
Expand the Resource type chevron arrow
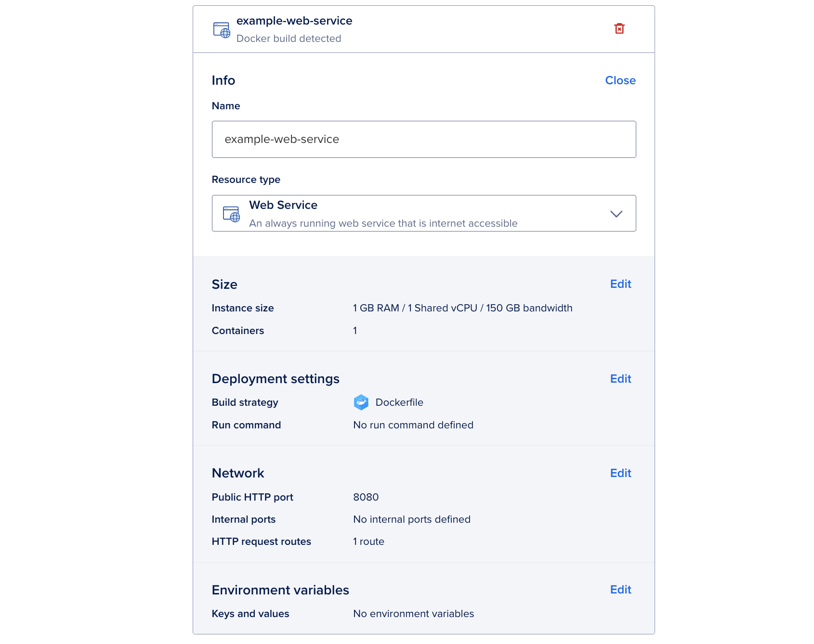point(616,214)
